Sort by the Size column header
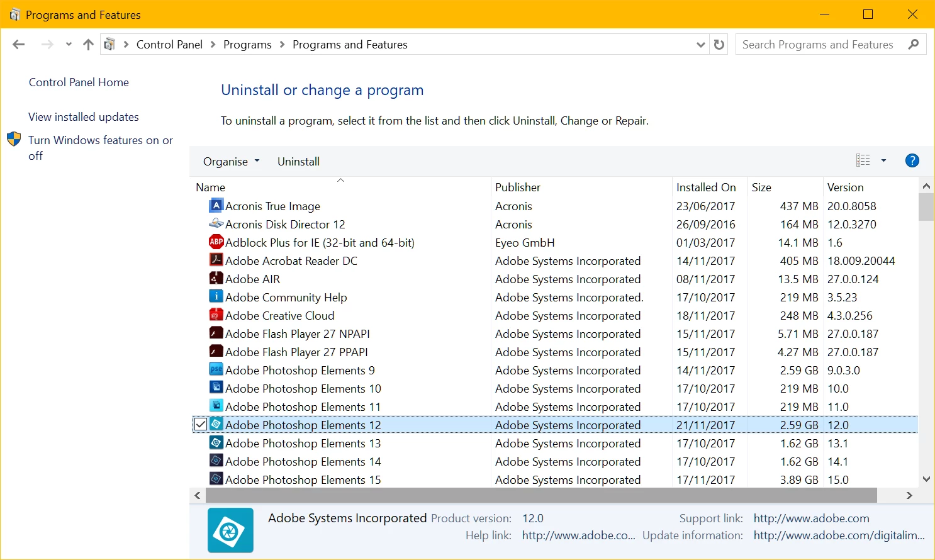The width and height of the screenshot is (935, 560). pos(785,187)
